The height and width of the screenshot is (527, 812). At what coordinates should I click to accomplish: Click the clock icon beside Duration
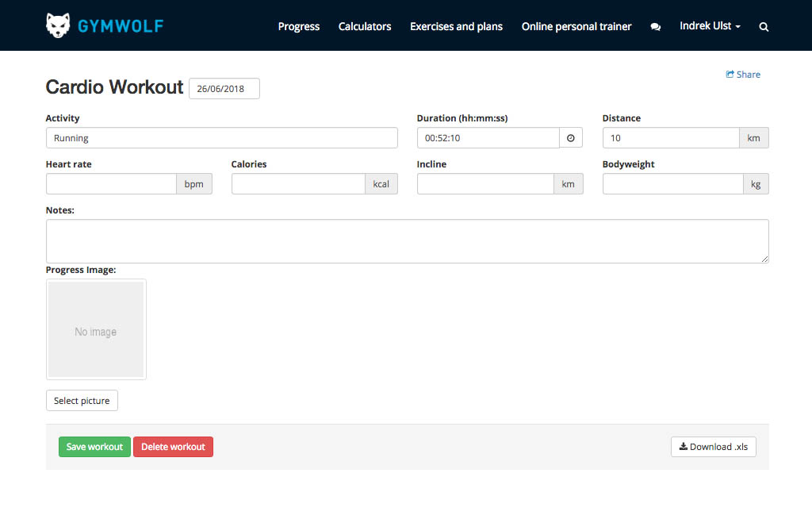570,138
